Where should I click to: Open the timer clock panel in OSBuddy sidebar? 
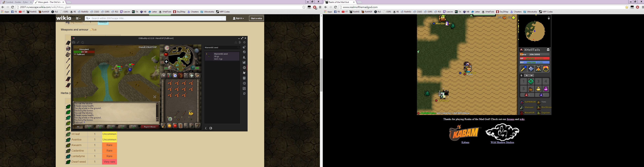point(244,83)
